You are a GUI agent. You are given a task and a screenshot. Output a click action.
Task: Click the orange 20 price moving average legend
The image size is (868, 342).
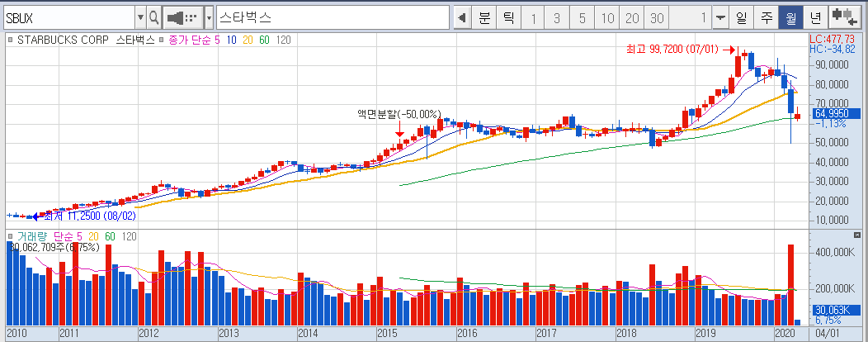[248, 40]
